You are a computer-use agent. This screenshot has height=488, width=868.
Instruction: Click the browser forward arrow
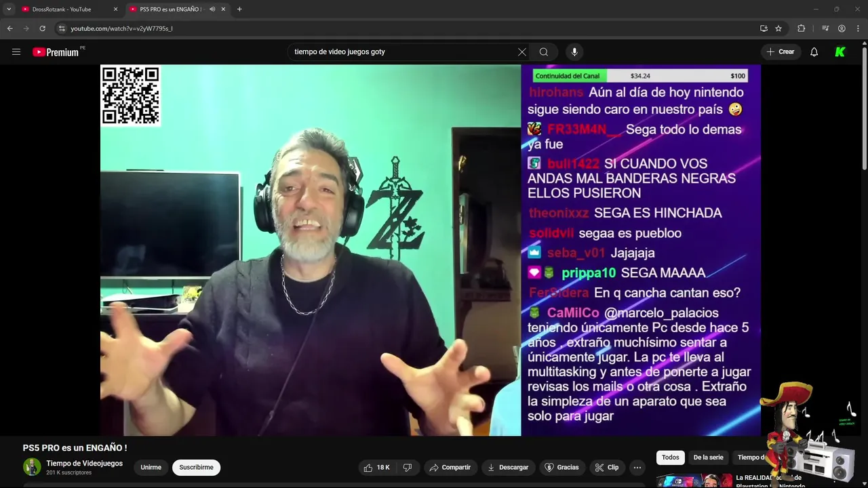pos(26,28)
